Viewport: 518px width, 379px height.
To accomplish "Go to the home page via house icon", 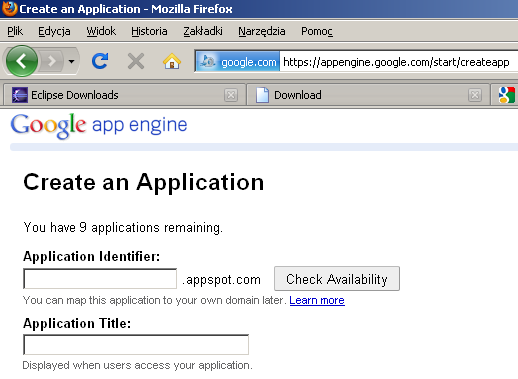I will [172, 61].
